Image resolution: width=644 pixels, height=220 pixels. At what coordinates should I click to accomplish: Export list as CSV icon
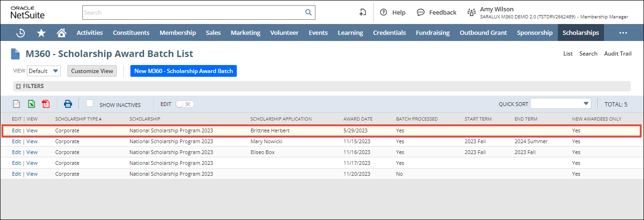[16, 104]
